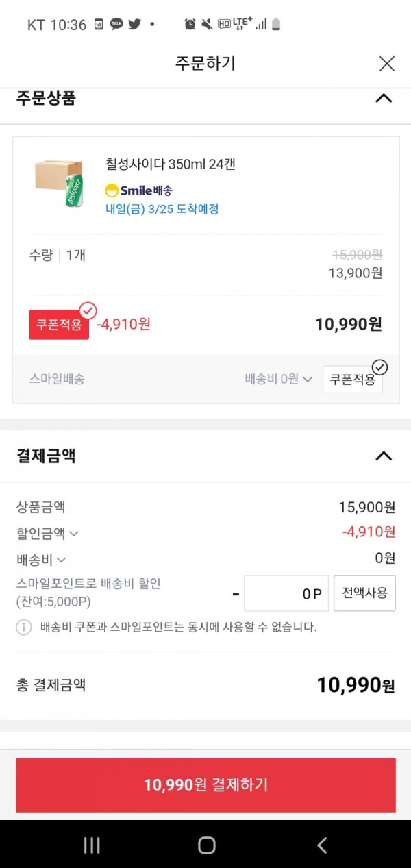
Task: Close the order page with X icon
Action: pos(387,64)
